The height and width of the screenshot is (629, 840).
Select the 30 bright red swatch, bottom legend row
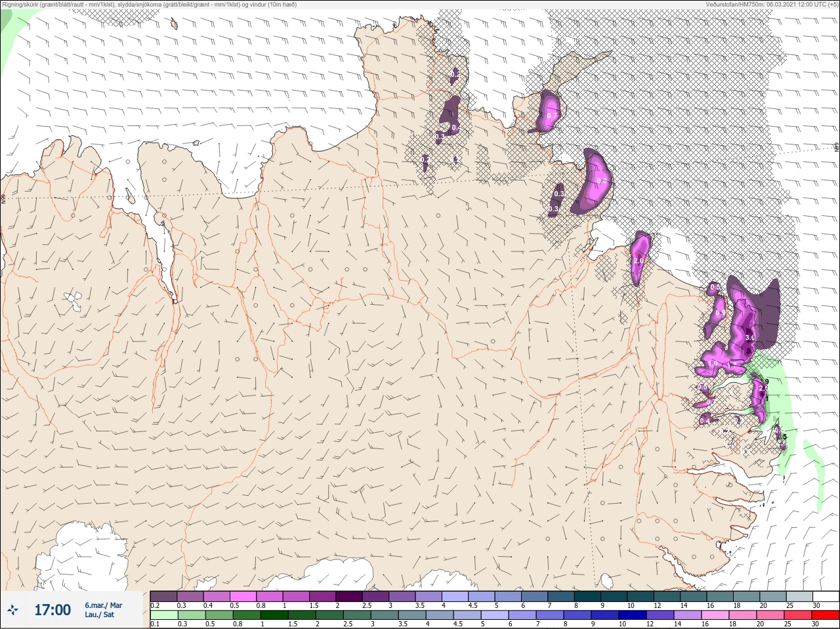point(826,616)
